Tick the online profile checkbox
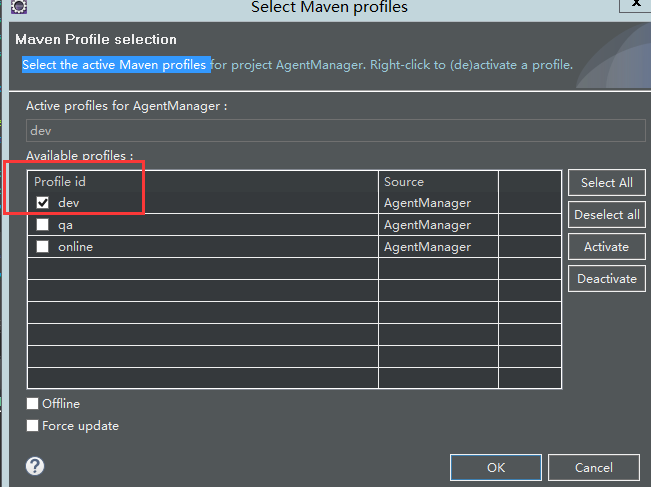The height and width of the screenshot is (487, 651). coord(42,247)
